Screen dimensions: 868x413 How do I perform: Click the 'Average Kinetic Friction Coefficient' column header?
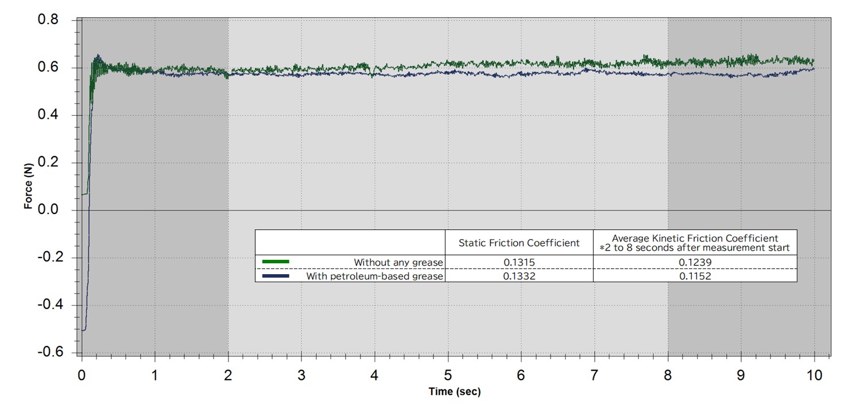pyautogui.click(x=695, y=238)
